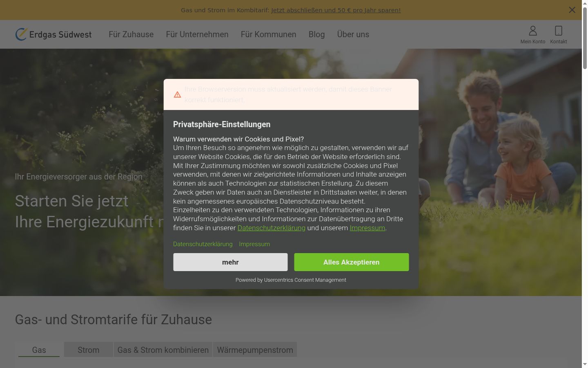The height and width of the screenshot is (368, 588).
Task: Click the page vertical scrollbar thumb
Action: [x=585, y=38]
